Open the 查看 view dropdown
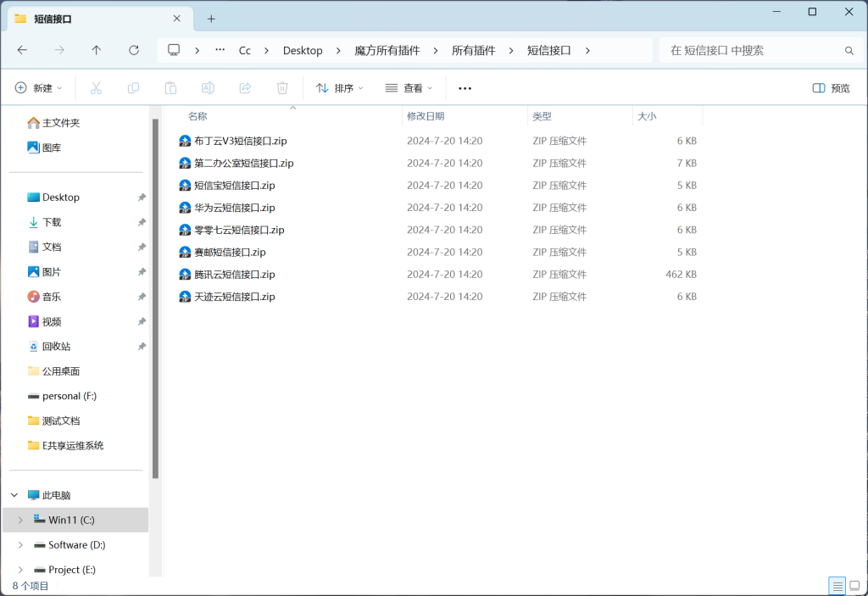Screen dimensions: 868x596 point(408,87)
